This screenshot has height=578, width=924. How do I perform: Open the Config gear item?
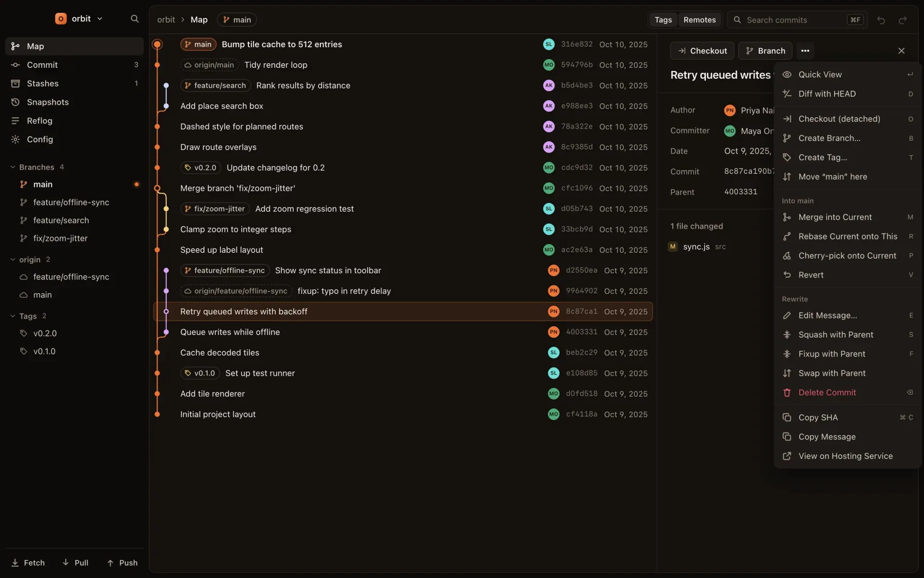point(74,139)
